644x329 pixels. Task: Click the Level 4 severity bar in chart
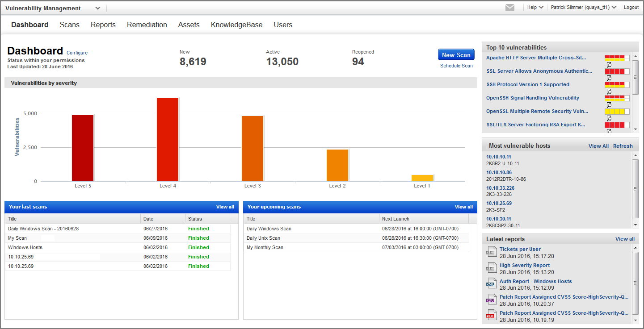[168, 139]
